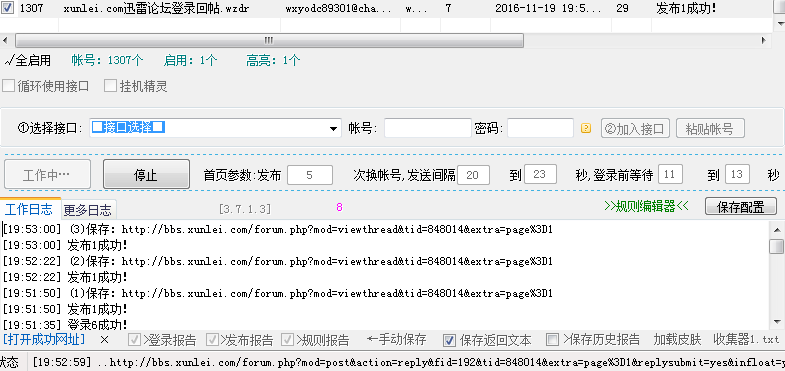
Task: Click the horizontal scrollbar thumb of account list
Action: 269,40
